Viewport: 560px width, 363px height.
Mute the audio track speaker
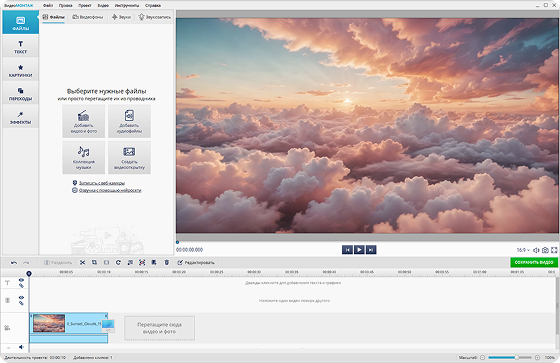point(21,347)
